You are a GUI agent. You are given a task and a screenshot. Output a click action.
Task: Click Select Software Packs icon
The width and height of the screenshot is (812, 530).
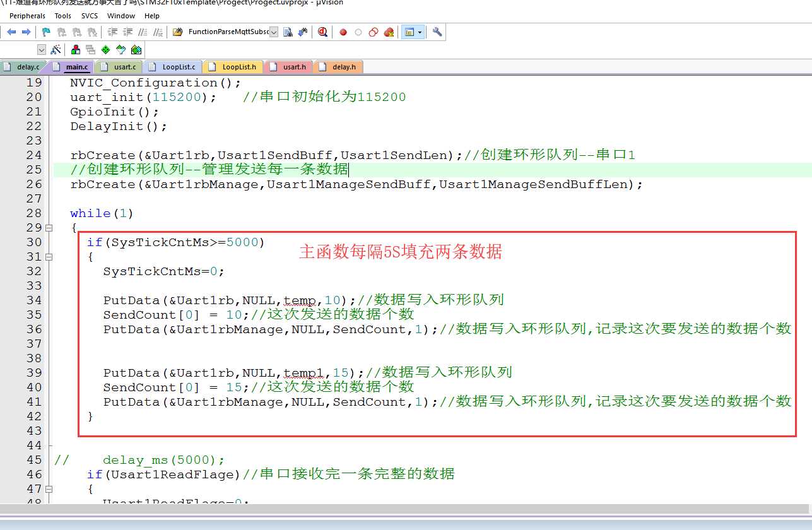[x=121, y=50]
